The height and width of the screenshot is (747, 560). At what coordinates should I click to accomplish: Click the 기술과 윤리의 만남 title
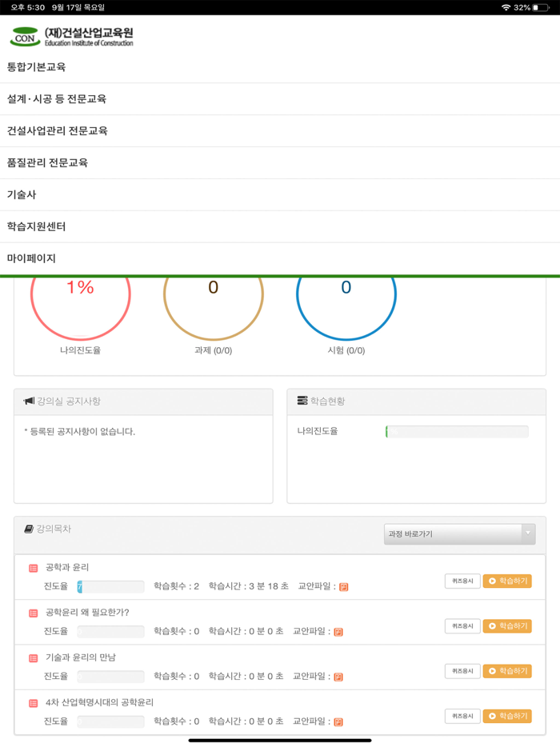pos(81,657)
